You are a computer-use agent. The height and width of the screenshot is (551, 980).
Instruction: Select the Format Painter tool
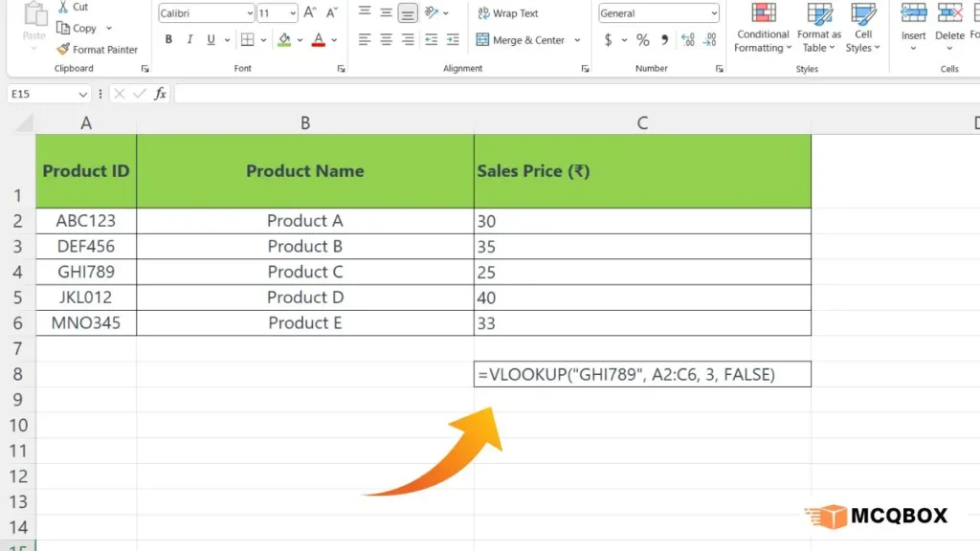[99, 50]
